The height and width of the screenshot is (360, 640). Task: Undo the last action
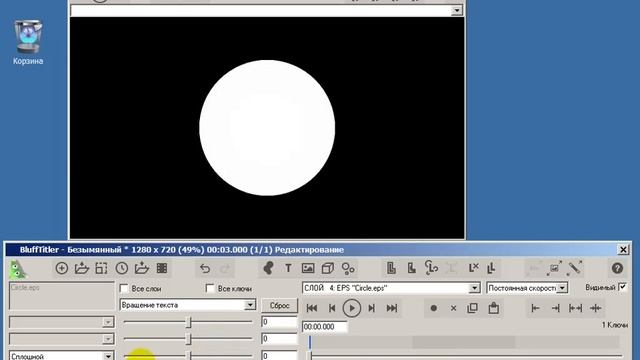pyautogui.click(x=205, y=268)
